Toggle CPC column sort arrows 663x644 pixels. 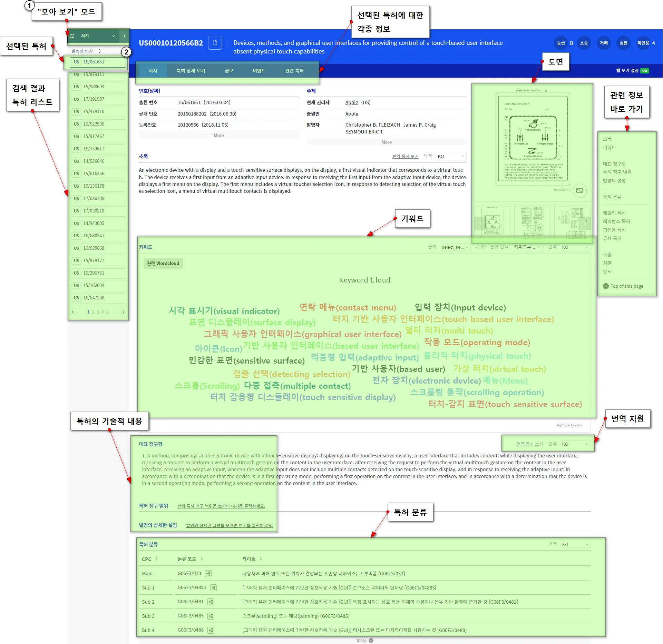click(157, 559)
